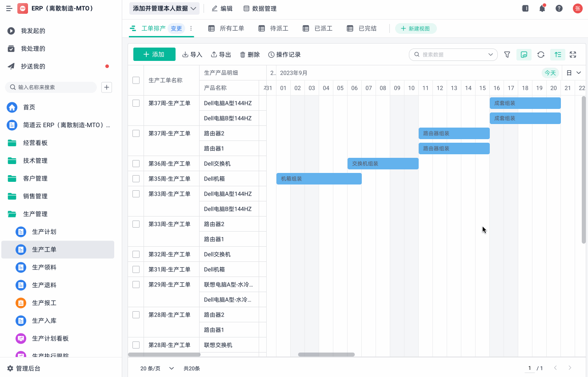Open the filter panel
This screenshot has height=377, width=588.
(507, 54)
